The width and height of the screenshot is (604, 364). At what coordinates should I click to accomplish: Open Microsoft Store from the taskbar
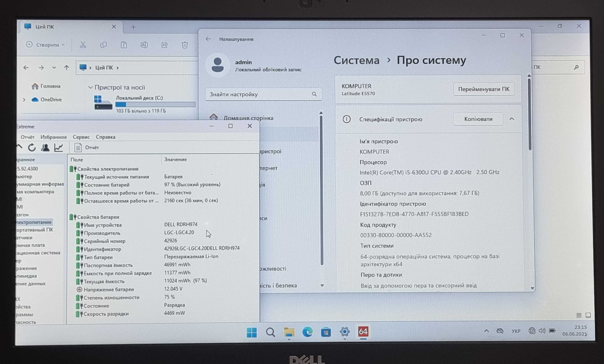[326, 332]
